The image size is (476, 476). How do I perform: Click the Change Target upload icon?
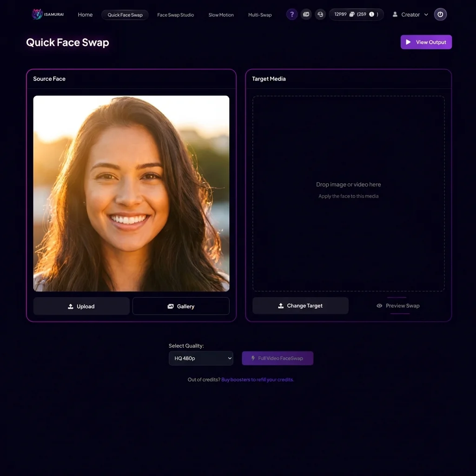[x=280, y=305]
